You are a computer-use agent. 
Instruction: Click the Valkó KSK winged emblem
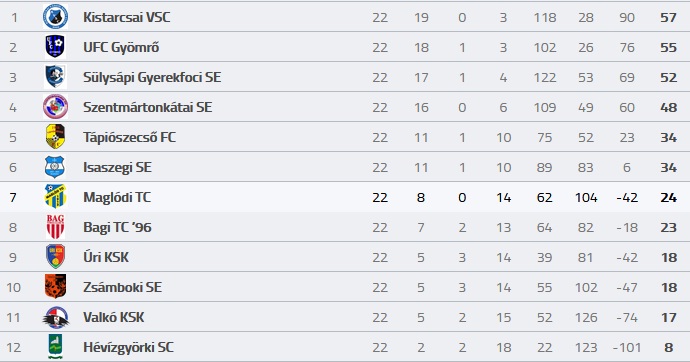[56, 317]
